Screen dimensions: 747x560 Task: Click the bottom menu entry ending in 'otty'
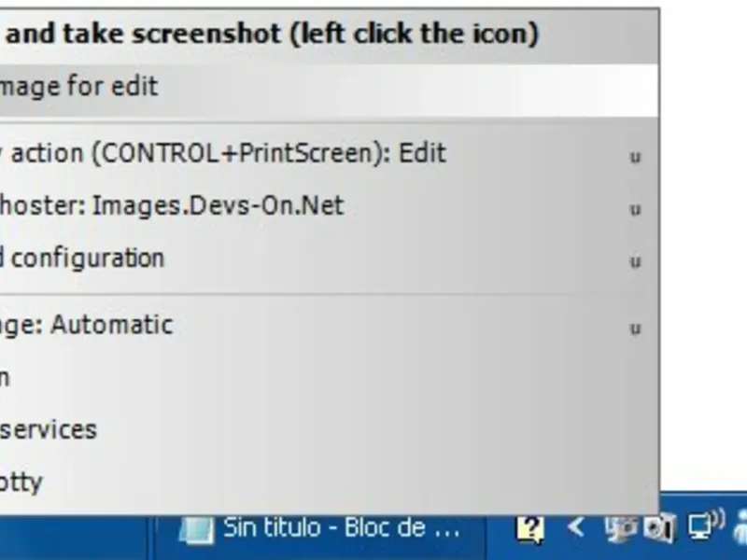pyautogui.click(x=23, y=482)
